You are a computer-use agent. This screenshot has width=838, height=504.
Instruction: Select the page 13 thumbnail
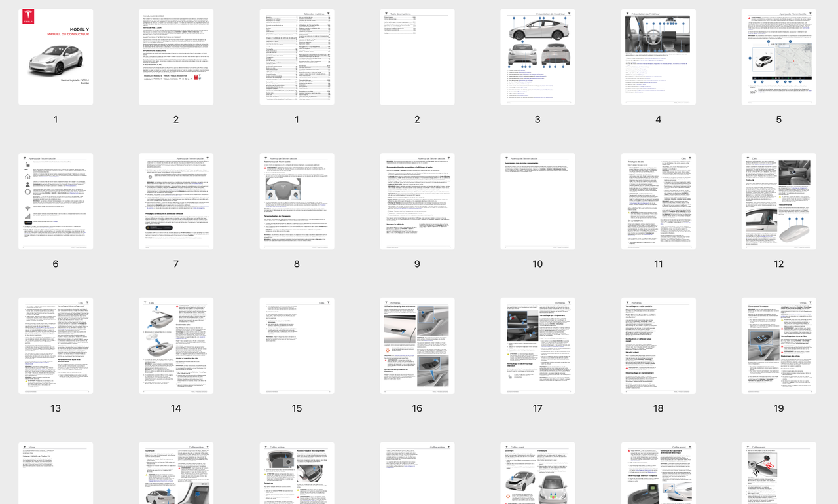click(x=56, y=346)
